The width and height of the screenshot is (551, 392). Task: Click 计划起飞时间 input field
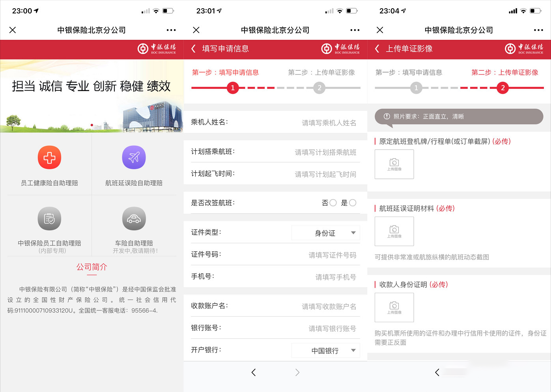[x=325, y=174]
